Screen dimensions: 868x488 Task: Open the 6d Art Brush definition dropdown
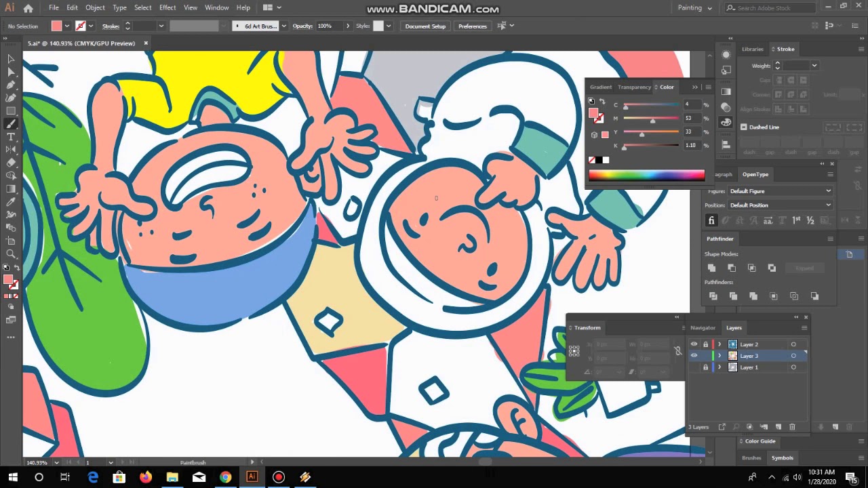coord(283,26)
